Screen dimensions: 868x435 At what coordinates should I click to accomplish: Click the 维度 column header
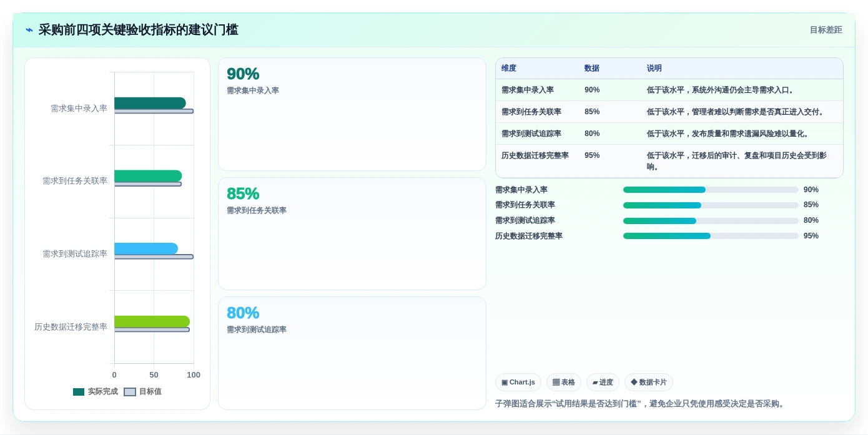click(x=509, y=69)
